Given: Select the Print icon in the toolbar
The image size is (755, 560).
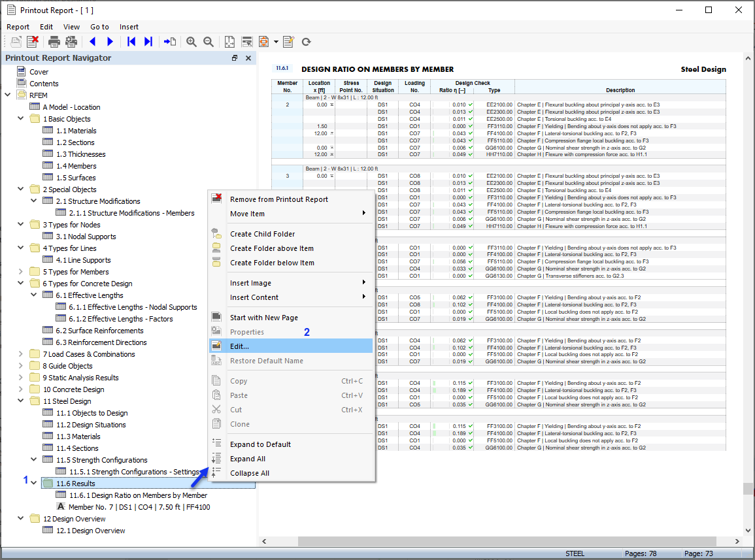Looking at the screenshot, I should click(54, 41).
